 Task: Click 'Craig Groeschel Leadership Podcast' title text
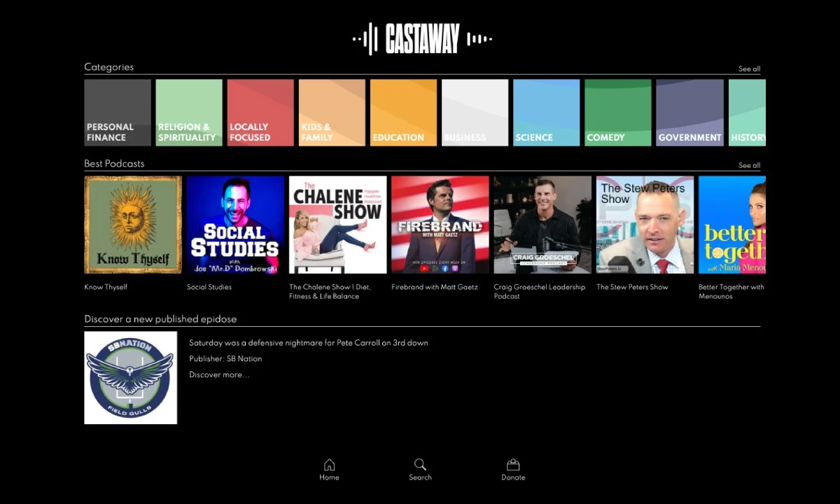[x=539, y=291]
